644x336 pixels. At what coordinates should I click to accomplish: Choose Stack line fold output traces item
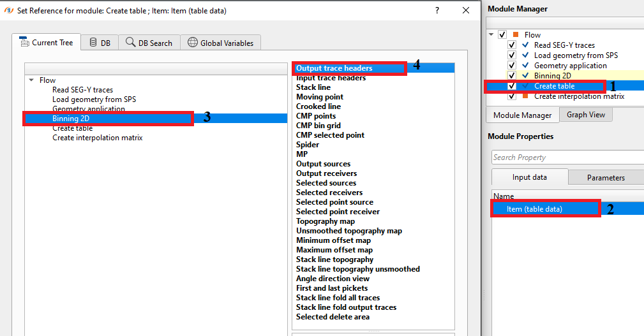346,307
